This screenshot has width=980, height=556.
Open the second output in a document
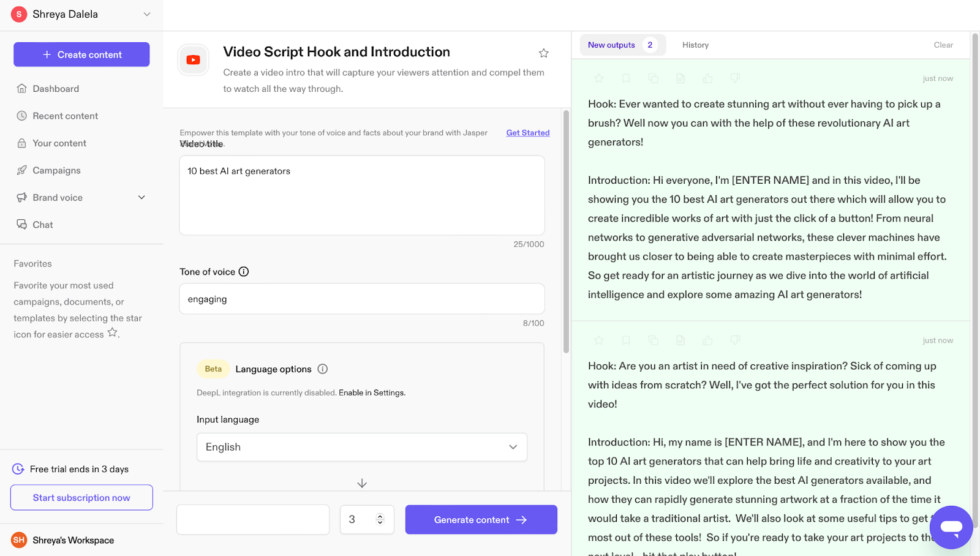[x=680, y=340]
